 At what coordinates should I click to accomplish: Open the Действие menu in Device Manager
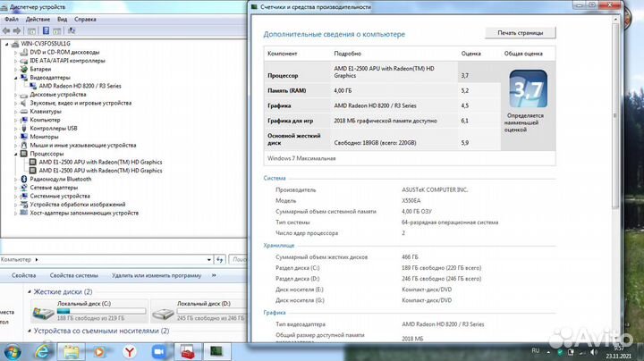pyautogui.click(x=38, y=20)
